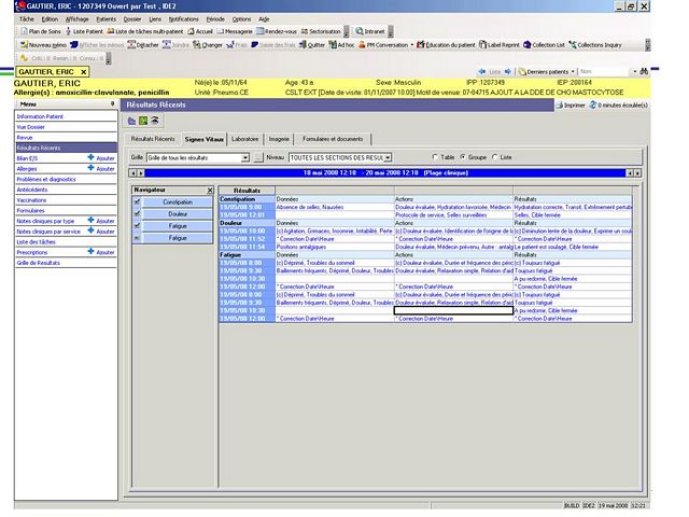
Task: Open the Menu panel pin dropdown
Action: (112, 104)
